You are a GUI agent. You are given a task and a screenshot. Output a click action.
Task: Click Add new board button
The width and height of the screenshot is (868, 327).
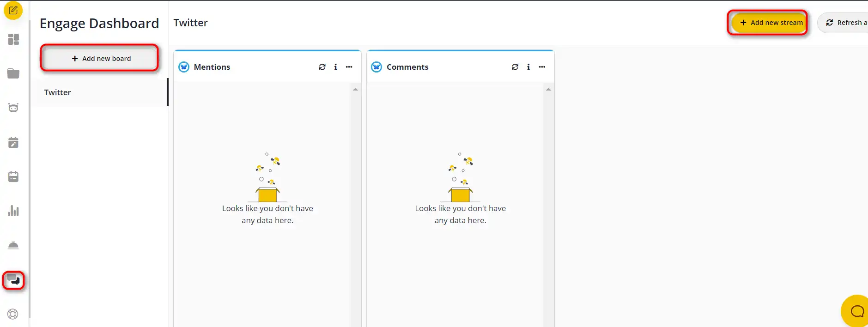pyautogui.click(x=101, y=59)
